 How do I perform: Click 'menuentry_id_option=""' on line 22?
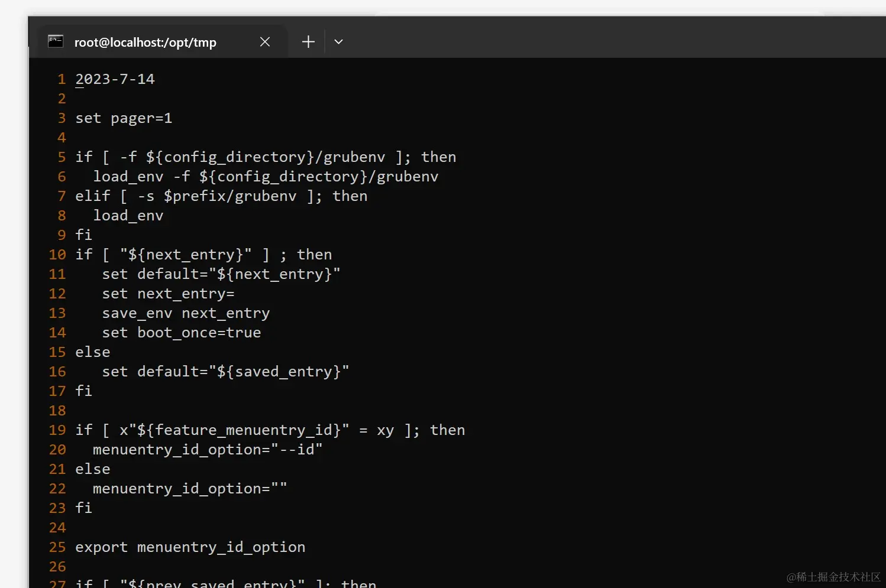point(190,489)
